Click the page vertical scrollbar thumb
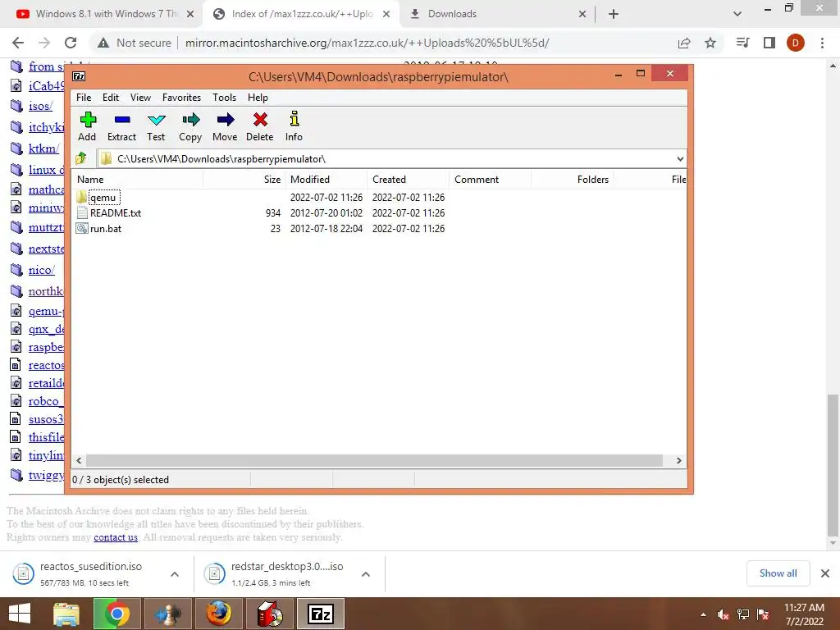This screenshot has height=630, width=840. [833, 465]
